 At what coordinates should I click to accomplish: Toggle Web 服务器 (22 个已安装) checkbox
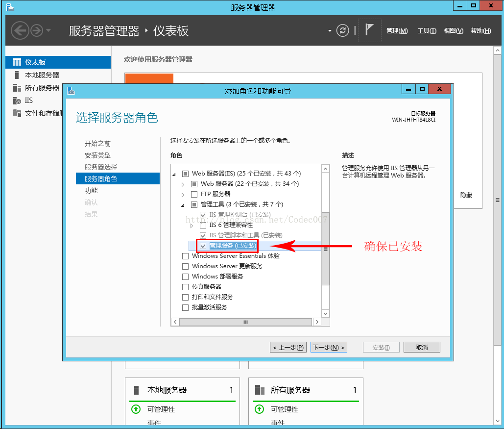coord(194,184)
